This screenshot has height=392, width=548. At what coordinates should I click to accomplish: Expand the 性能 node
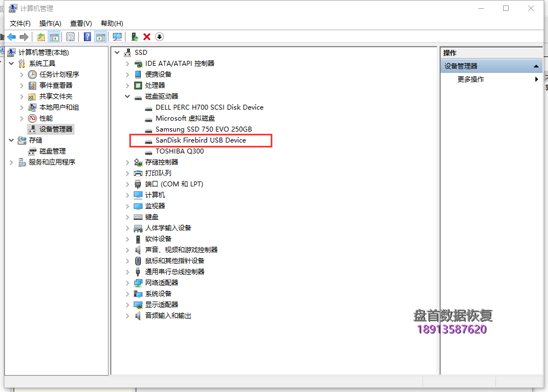pos(22,118)
